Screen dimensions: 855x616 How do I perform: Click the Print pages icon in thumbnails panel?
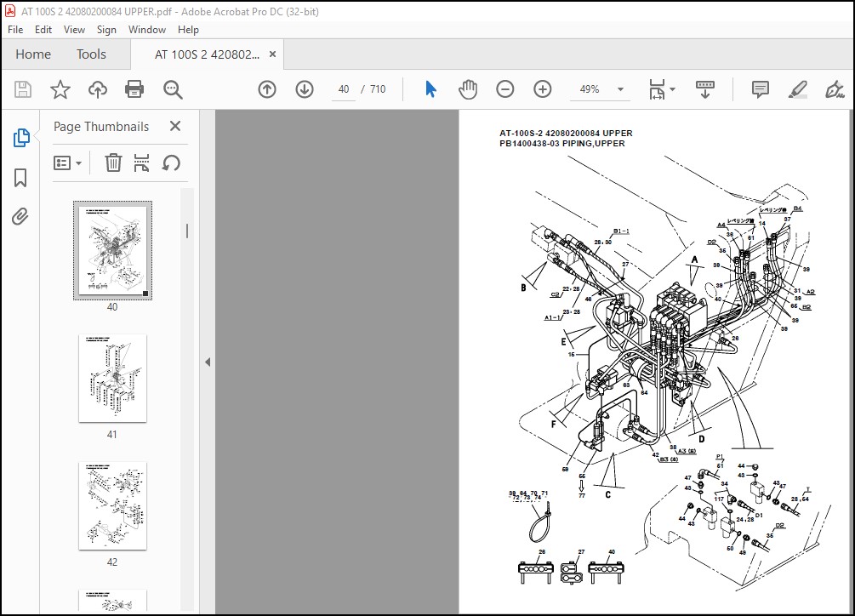[x=142, y=163]
